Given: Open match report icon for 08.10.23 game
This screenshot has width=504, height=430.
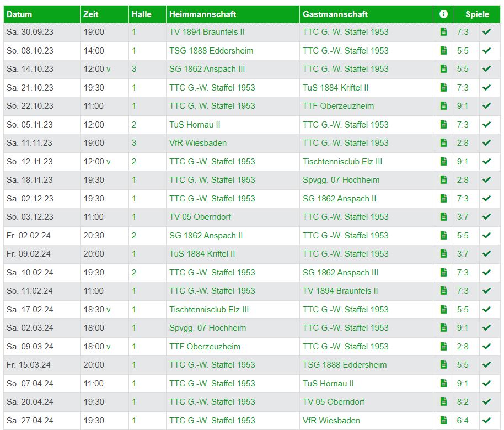Looking at the screenshot, I should pos(443,51).
